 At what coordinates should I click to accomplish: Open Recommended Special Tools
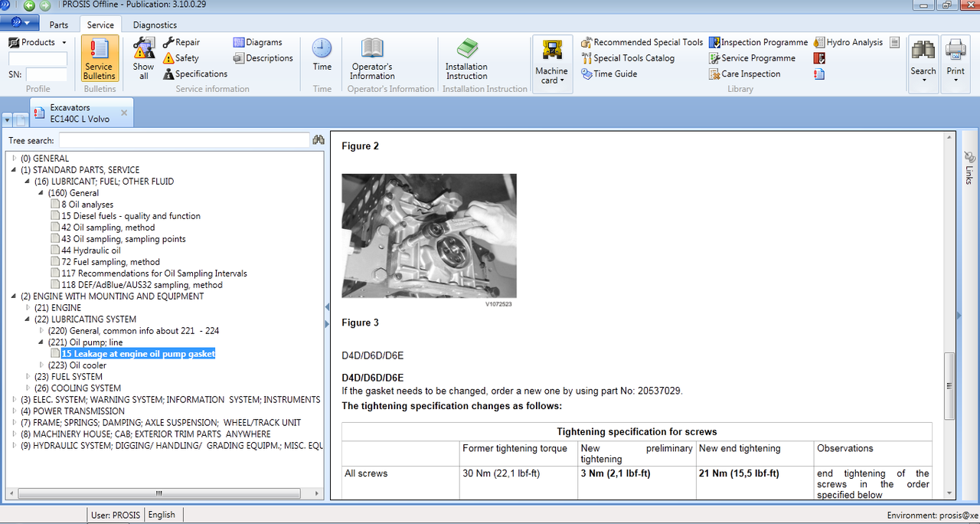pos(642,42)
